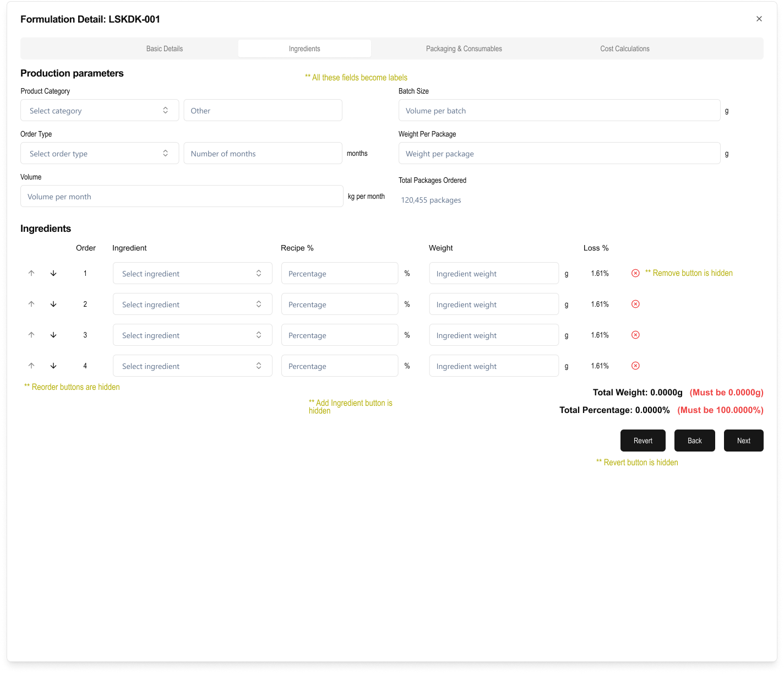Move ingredient row 4 up
Viewport: 784px width, 674px height.
coord(31,366)
